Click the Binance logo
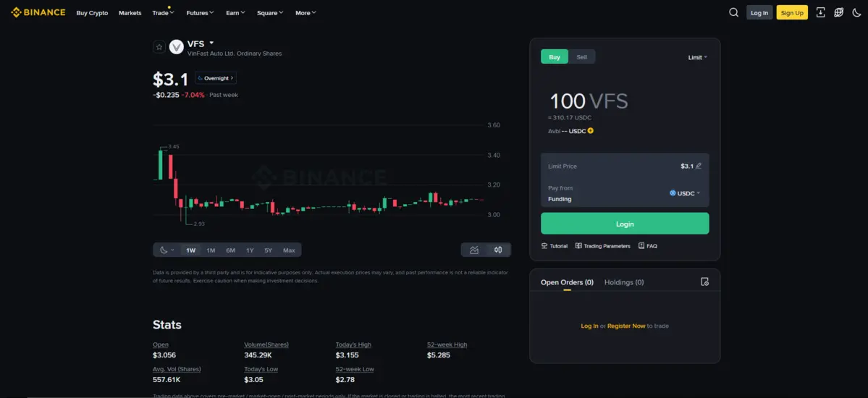Screen dimensions: 868x398 coord(38,12)
